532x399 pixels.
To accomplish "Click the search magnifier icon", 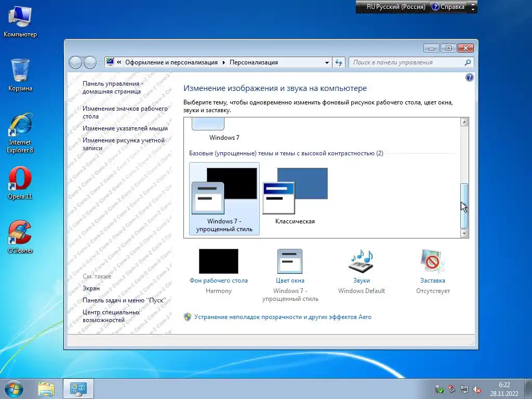I will point(468,62).
